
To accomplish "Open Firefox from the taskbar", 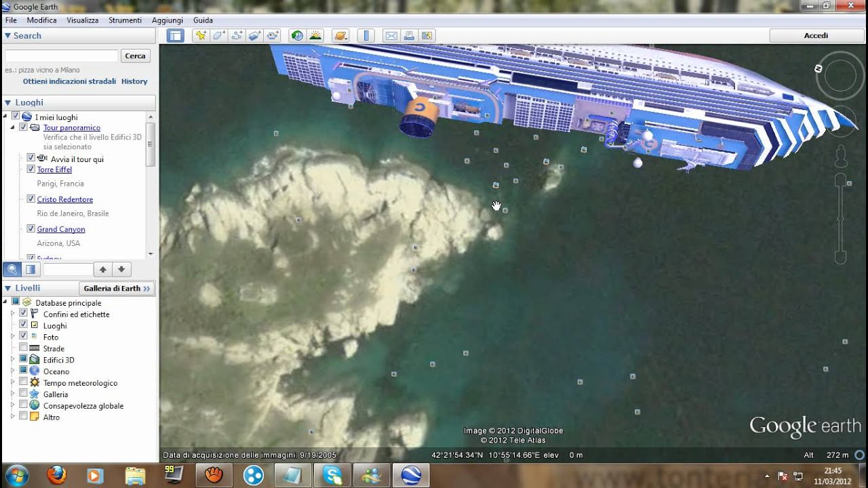I will 57,475.
